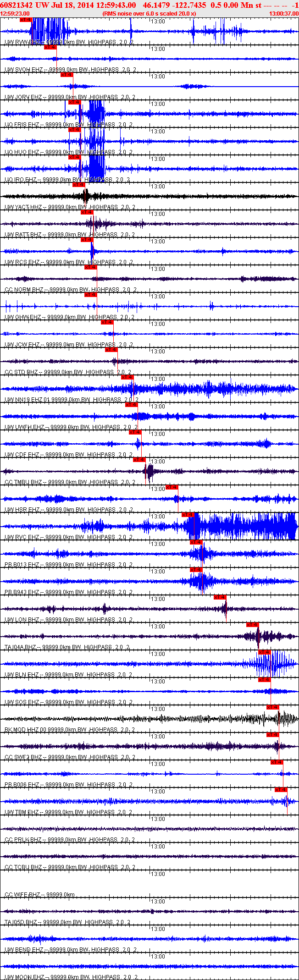The width and height of the screenshot is (299, 980).
Task: Click the 'BK MOD HHZ 00' station label
Action: pos(26,730)
